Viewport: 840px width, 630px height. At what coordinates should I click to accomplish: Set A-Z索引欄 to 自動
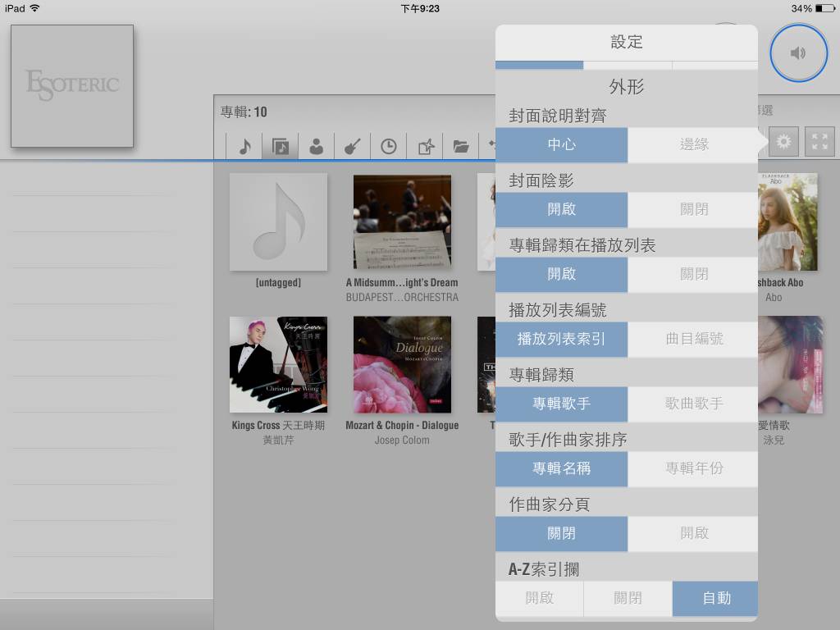coord(714,598)
